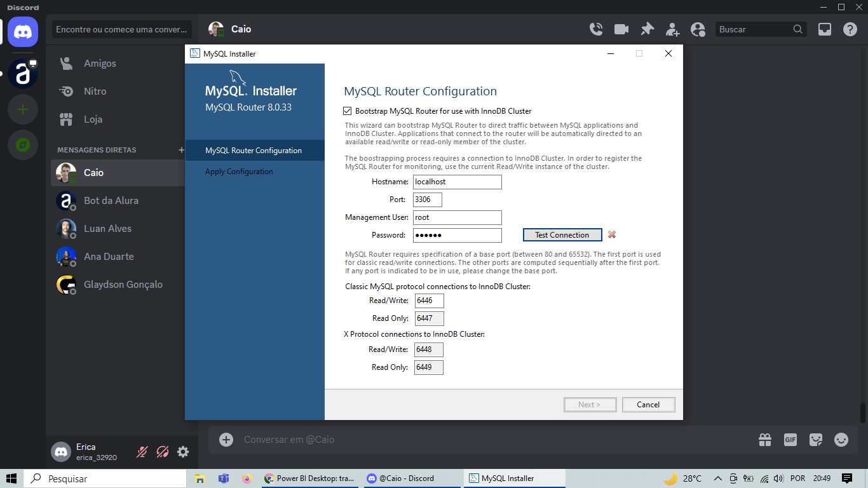Explore discoverable servers with the compass icon
868x488 pixels.
click(23, 146)
